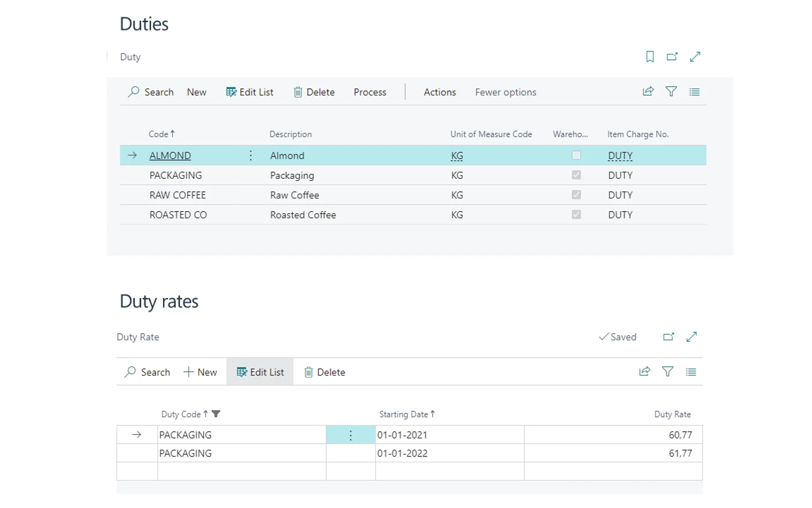Image resolution: width=812 pixels, height=508 pixels.
Task: Open the Duty Rate column header menu
Action: click(x=672, y=414)
